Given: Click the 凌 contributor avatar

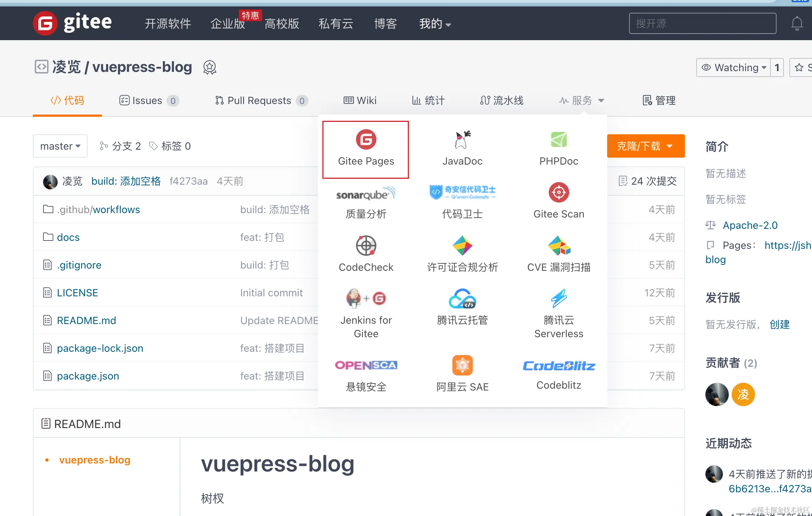Looking at the screenshot, I should [x=743, y=394].
